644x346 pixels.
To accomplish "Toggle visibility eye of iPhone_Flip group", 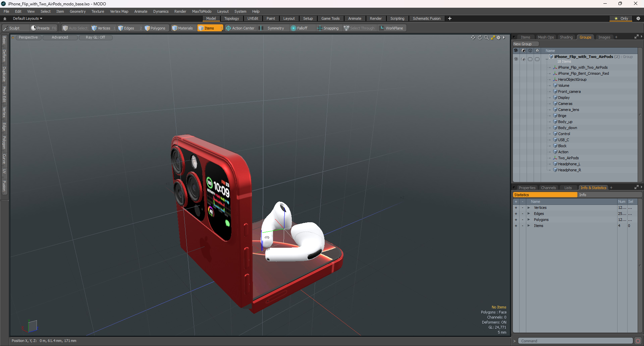I will 516,59.
